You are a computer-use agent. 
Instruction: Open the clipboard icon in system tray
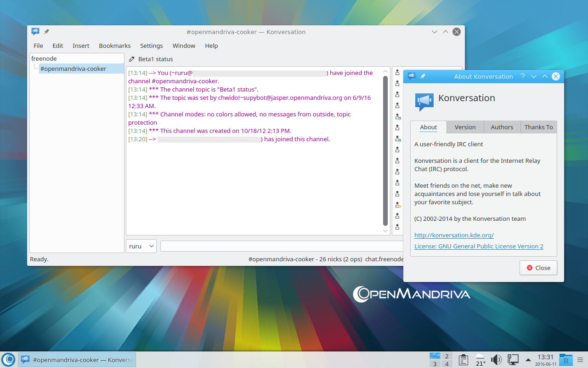click(x=464, y=360)
